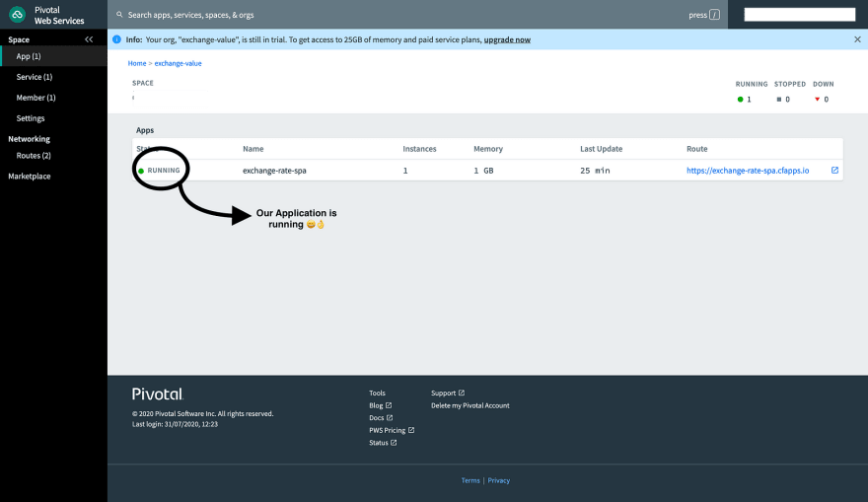Open https://exchange-rate-spa.cfapps.io route link

click(748, 171)
